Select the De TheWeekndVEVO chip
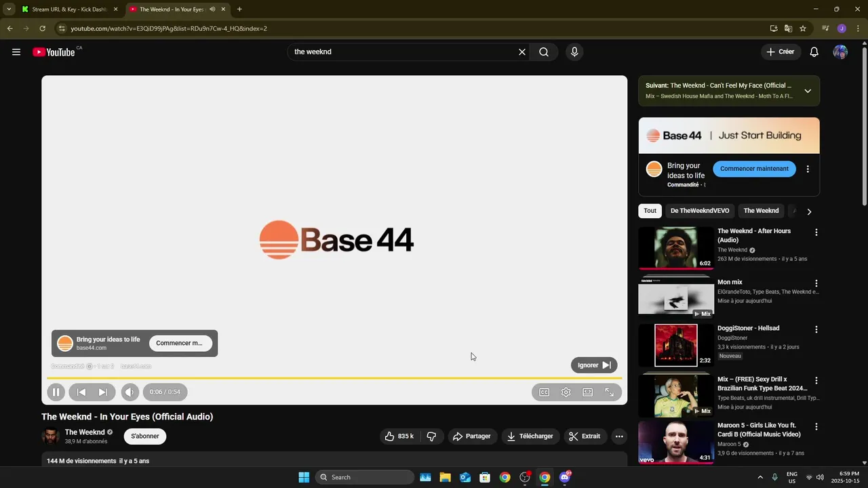The image size is (868, 488). 700,211
